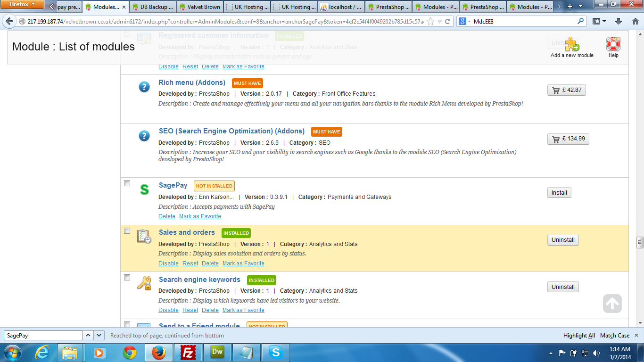This screenshot has width=644, height=362.
Task: Bookmark this page with the star icon
Action: tap(430, 22)
